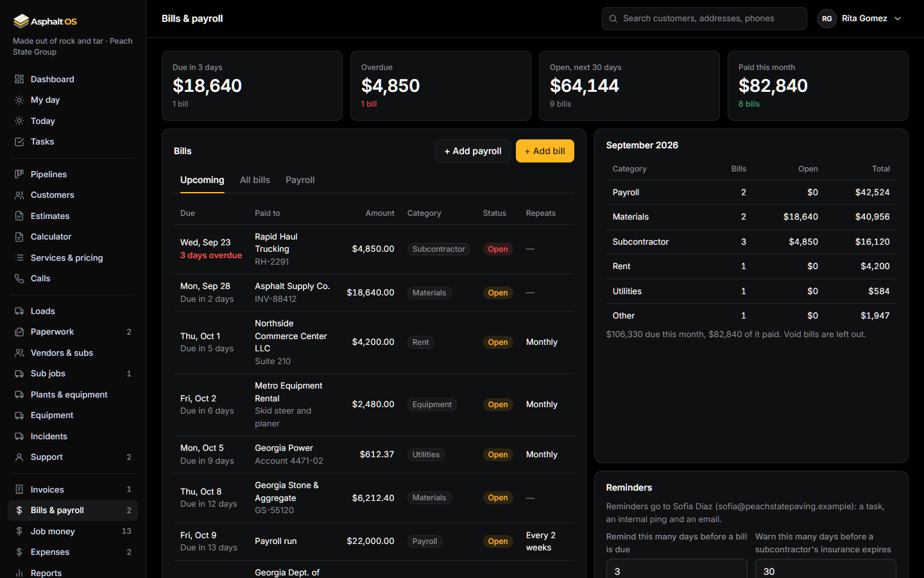Click the search customers input field
Screen dimensions: 924x578
705,19
